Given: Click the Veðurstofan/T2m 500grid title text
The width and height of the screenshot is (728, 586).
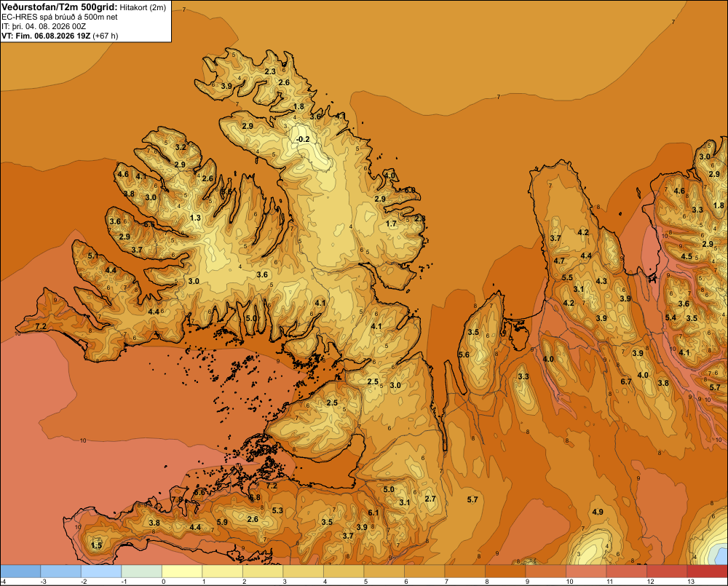Looking at the screenshot, I should coord(60,7).
